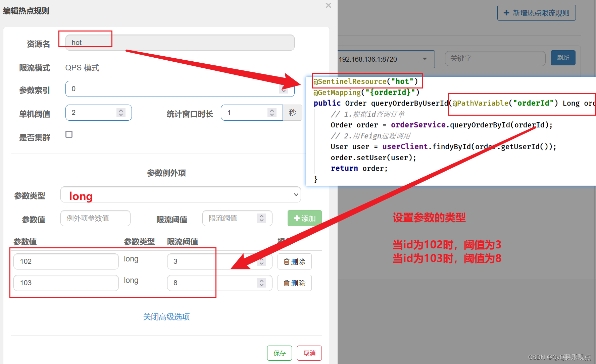This screenshot has height=364, width=596.
Task: Click the long type cell in the 102 row
Action: [x=131, y=259]
